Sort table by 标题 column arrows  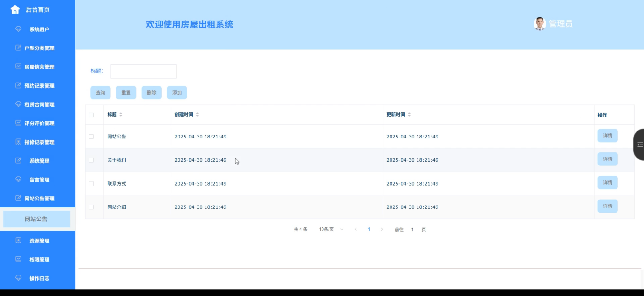click(121, 115)
